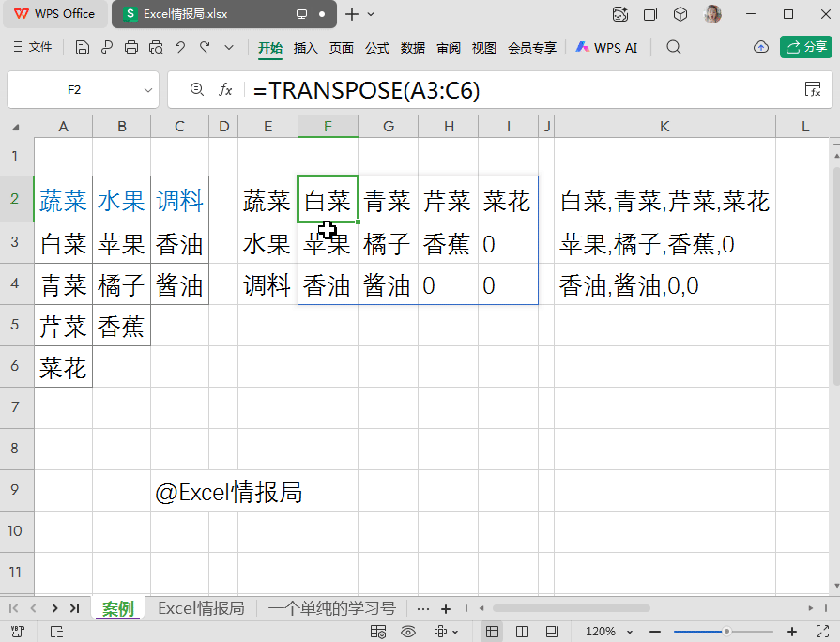Click the formula editor panel icon at right
The height and width of the screenshot is (642, 840).
tap(813, 89)
